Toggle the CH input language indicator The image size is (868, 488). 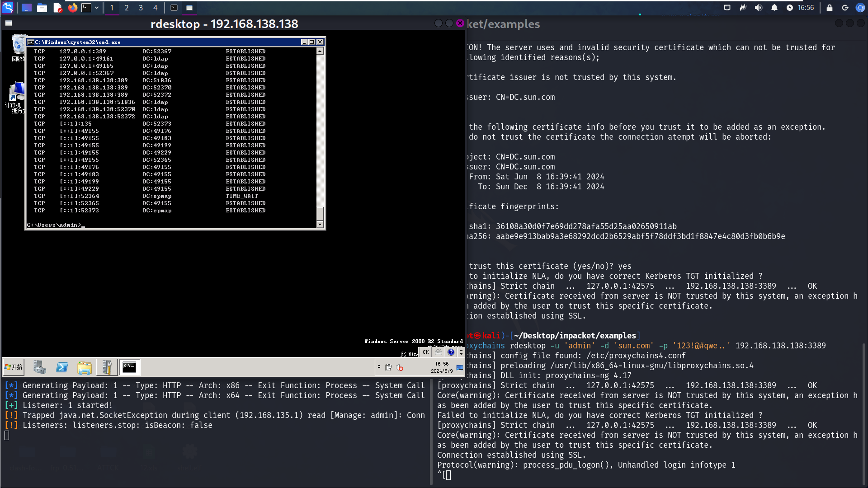point(425,352)
